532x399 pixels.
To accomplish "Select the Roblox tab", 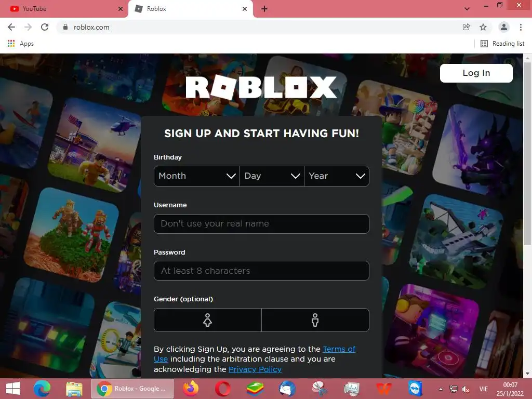I will click(190, 9).
